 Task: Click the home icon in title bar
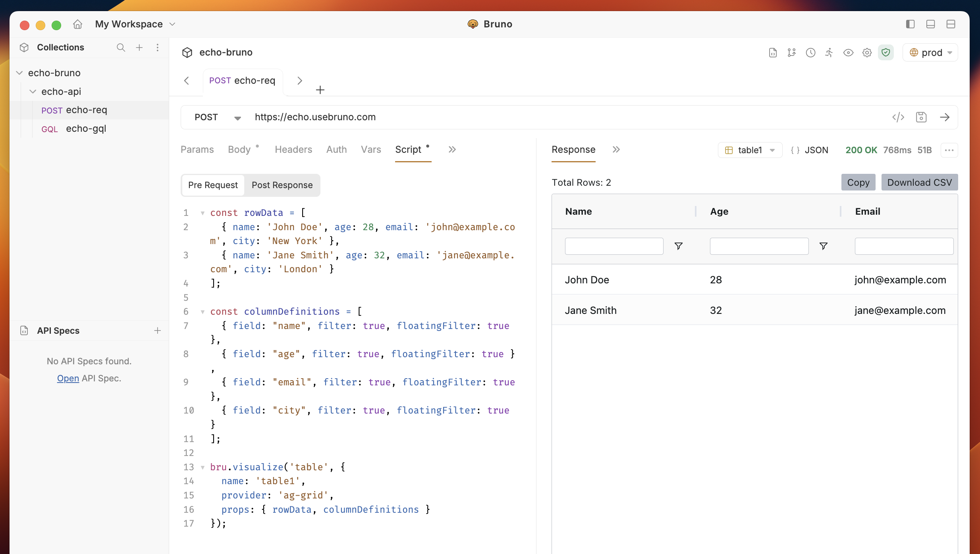coord(77,24)
